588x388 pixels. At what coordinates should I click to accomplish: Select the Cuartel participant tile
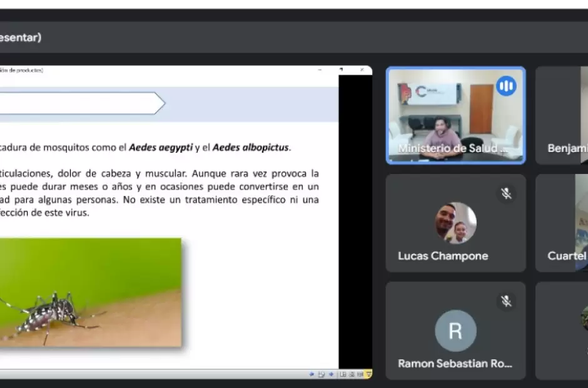563,222
